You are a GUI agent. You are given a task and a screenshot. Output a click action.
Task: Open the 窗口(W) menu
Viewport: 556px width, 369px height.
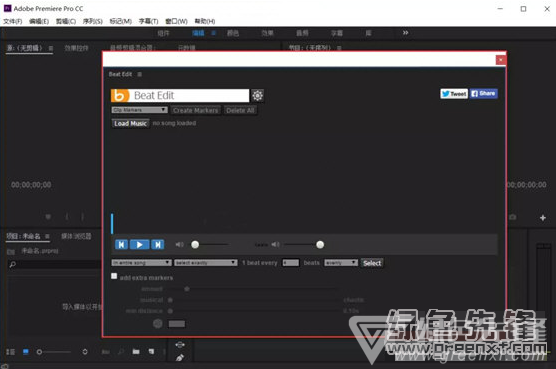[176, 21]
